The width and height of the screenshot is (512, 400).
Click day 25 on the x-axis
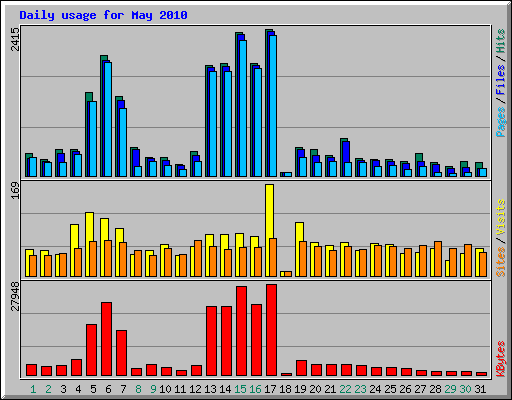pyautogui.click(x=390, y=389)
